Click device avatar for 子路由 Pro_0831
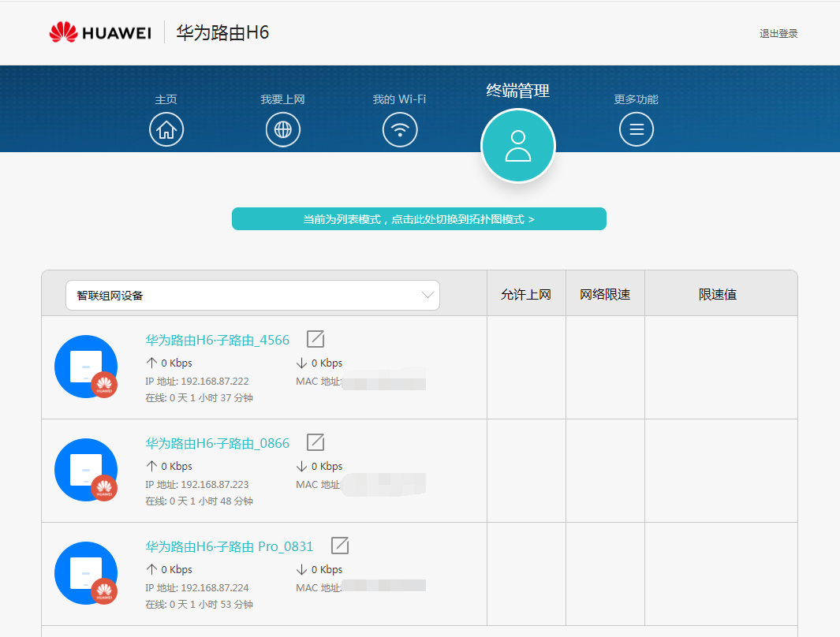Image resolution: width=840 pixels, height=637 pixels. click(86, 573)
